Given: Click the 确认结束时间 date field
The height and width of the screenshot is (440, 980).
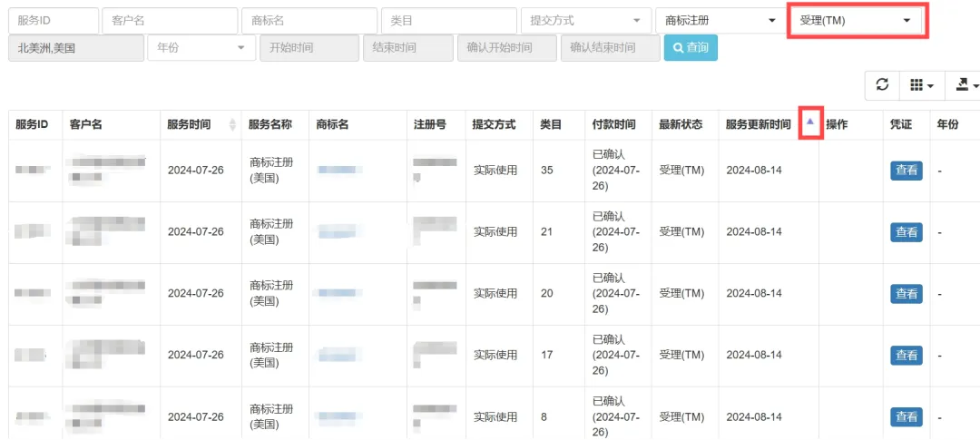Looking at the screenshot, I should point(611,47).
